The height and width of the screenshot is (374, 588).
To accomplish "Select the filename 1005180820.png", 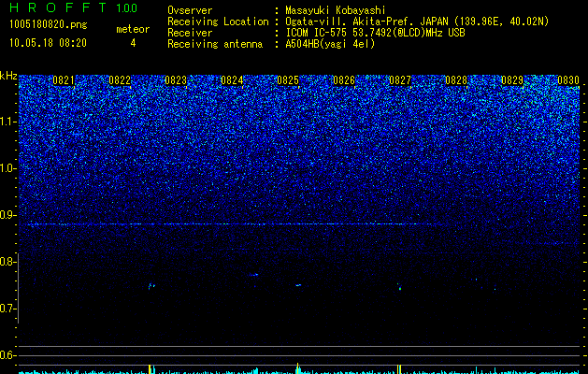I will point(48,25).
